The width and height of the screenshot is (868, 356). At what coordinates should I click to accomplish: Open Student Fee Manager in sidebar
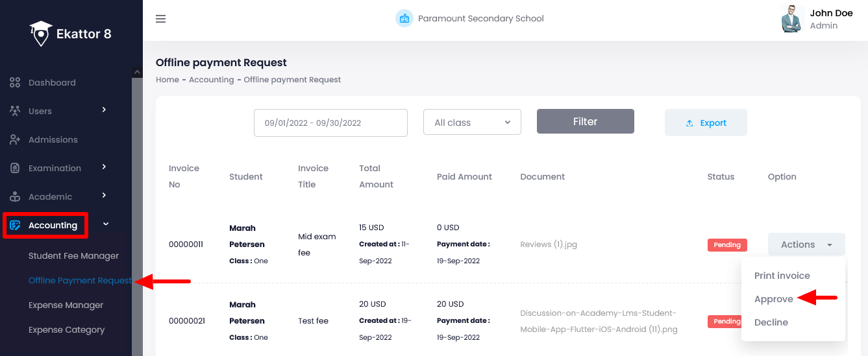coord(73,256)
